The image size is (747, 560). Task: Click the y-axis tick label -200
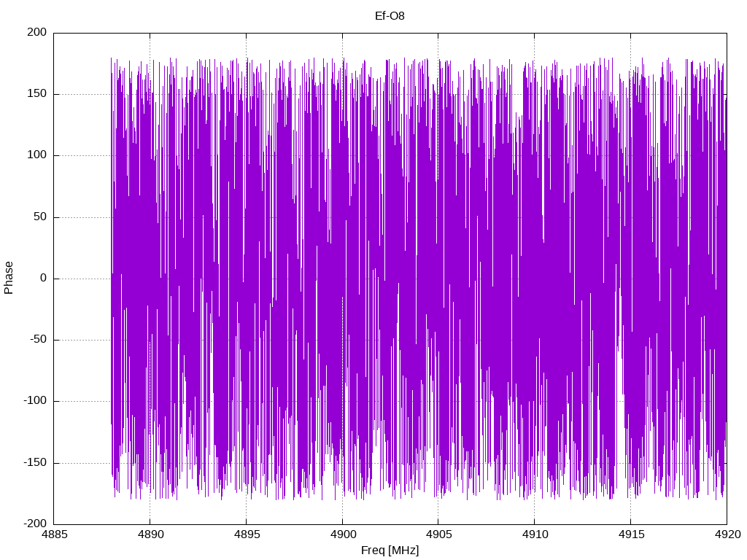pos(35,524)
